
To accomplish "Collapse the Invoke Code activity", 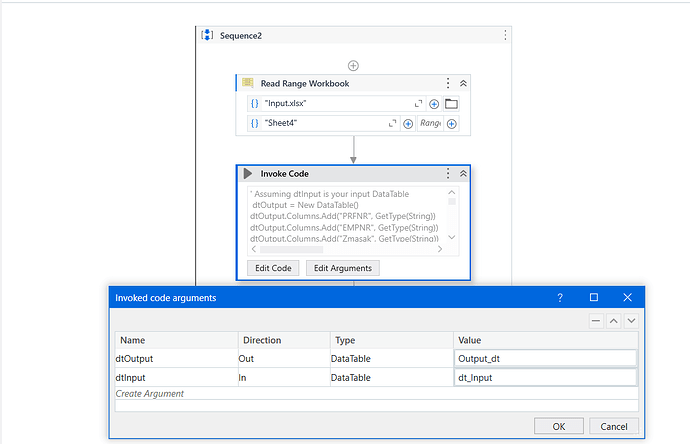I will coord(463,173).
